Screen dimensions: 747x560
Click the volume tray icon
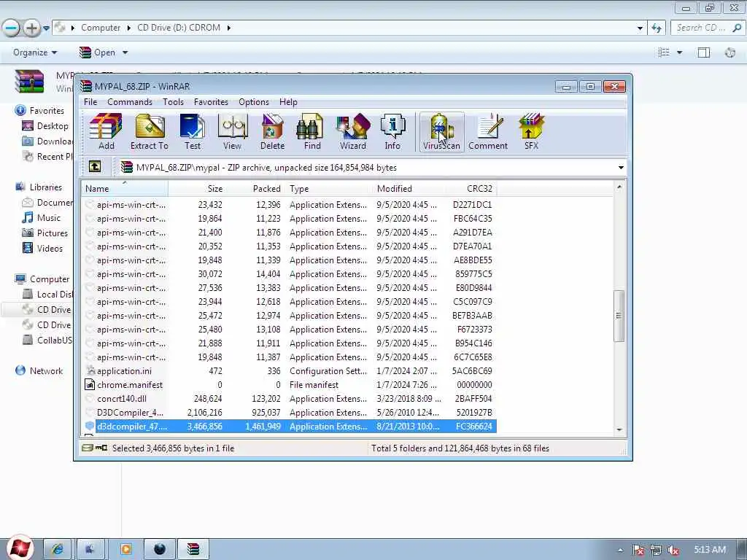point(673,550)
